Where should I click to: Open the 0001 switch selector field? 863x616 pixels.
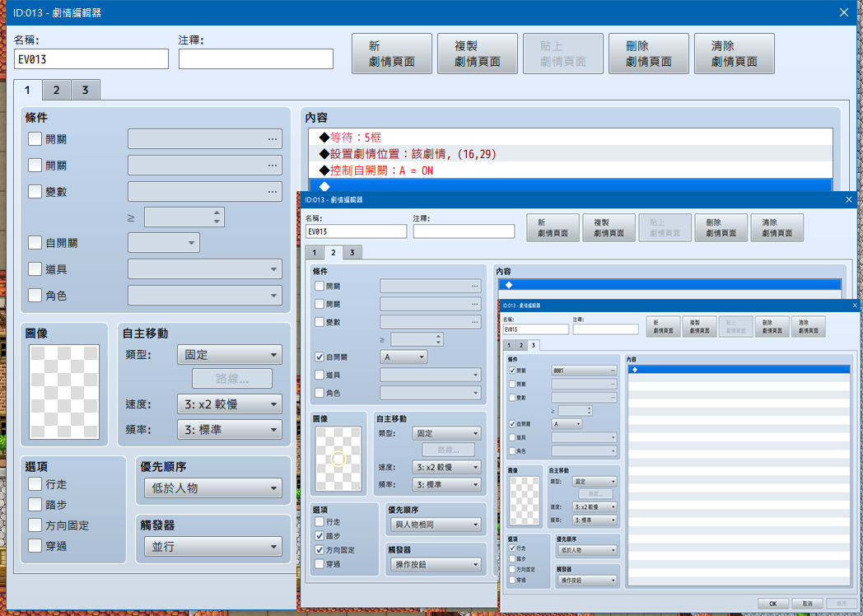584,371
